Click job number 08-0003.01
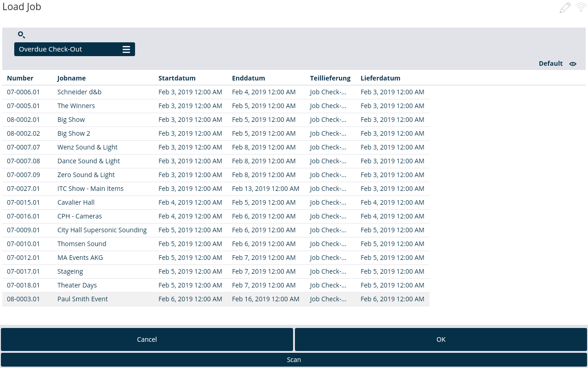Screen dimensions: 588x368 [23, 299]
